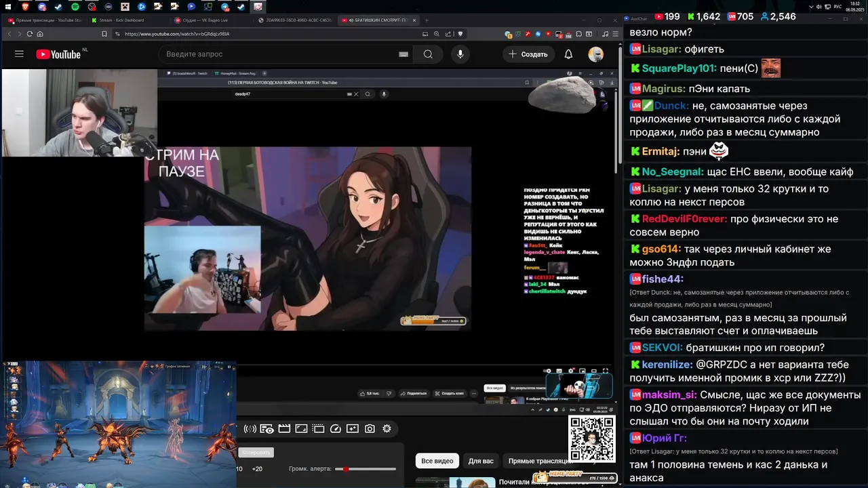Go forward in browser
This screenshot has height=488, width=868.
coord(19,34)
